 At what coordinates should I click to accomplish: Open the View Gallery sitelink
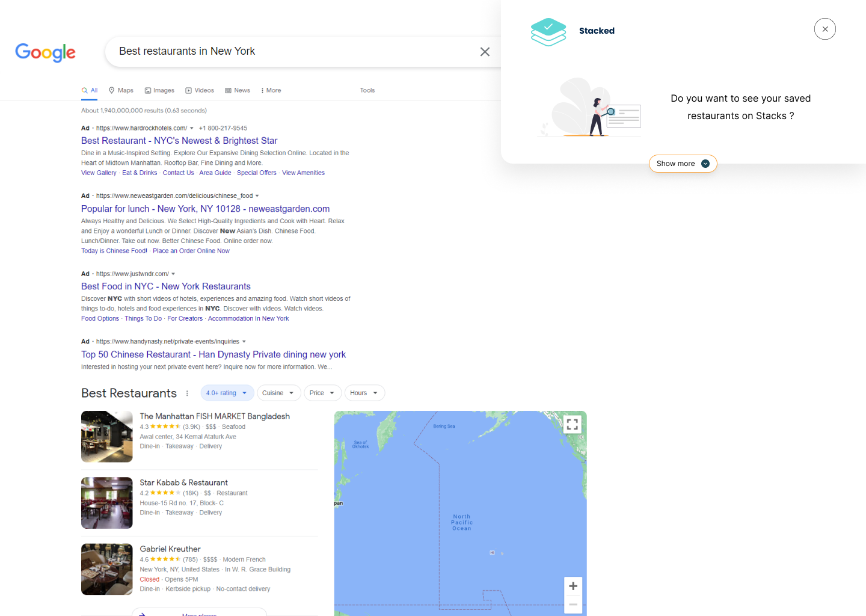point(99,173)
